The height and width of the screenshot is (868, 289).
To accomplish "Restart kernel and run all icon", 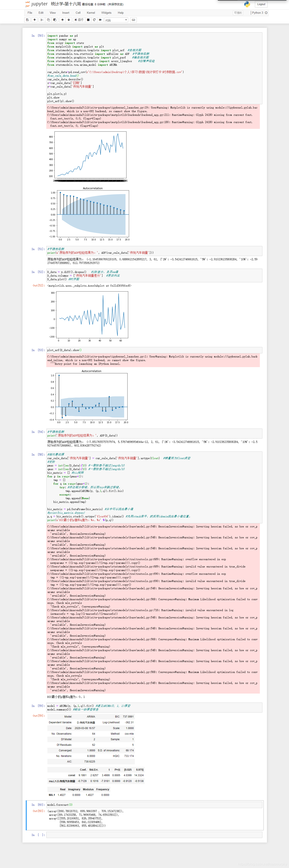I will tap(100, 20).
